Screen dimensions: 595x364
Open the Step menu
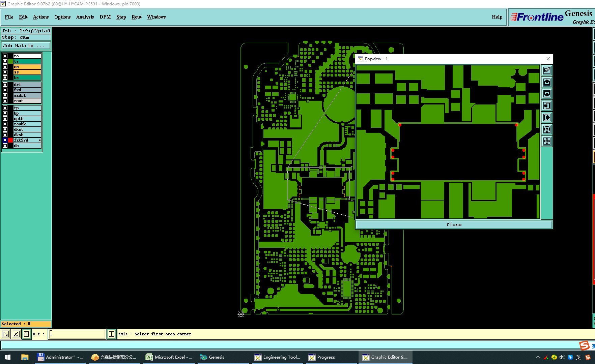click(x=121, y=17)
